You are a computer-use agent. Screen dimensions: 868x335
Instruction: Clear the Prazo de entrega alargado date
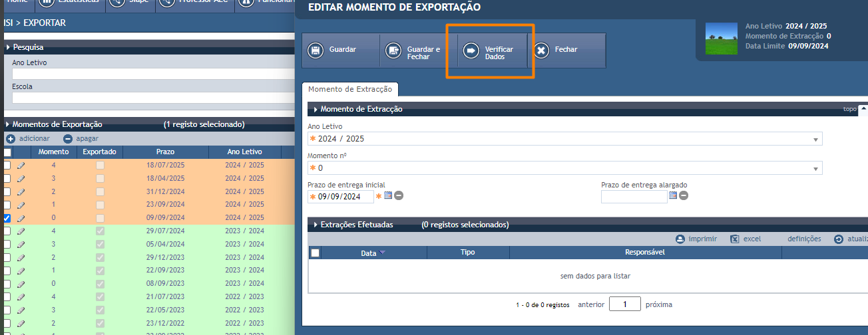tap(684, 195)
